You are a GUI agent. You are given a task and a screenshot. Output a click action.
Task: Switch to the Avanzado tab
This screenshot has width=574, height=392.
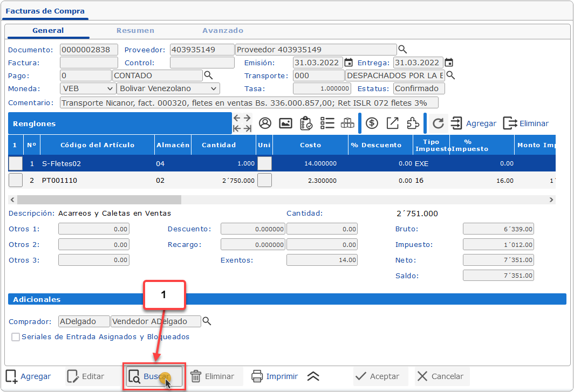223,31
